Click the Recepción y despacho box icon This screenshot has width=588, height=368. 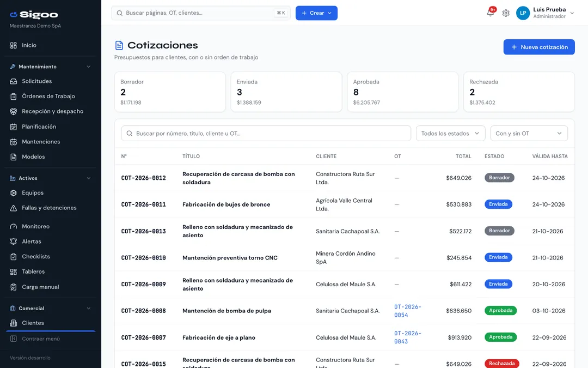(14, 111)
